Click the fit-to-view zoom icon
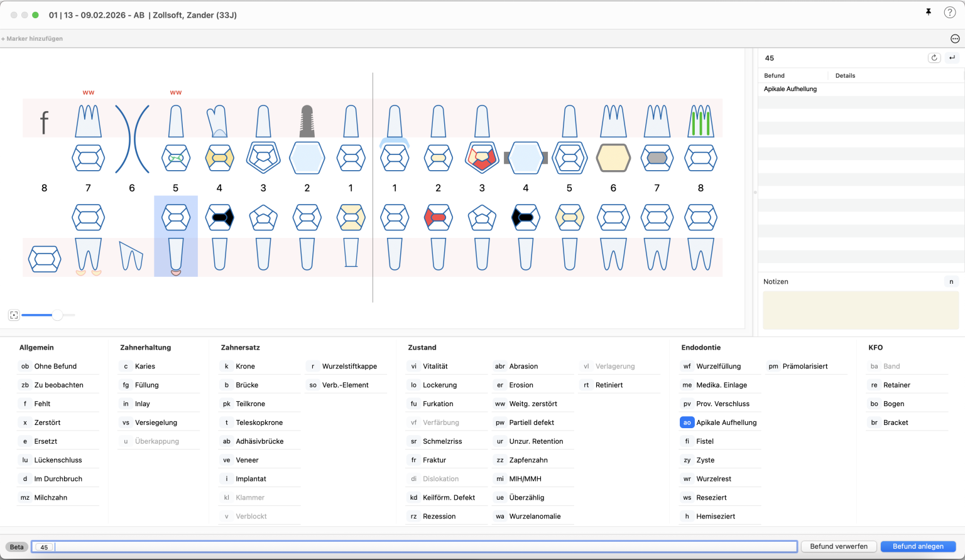965x560 pixels. pyautogui.click(x=14, y=315)
